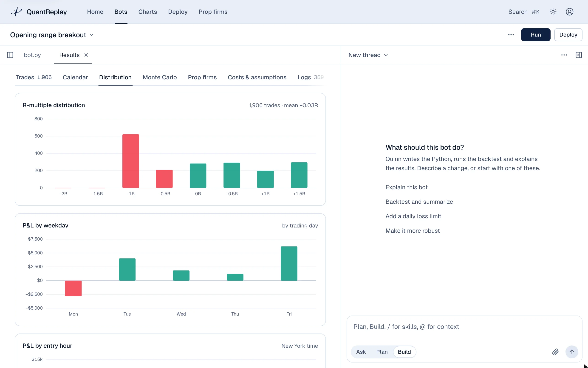Image resolution: width=588 pixels, height=368 pixels.
Task: Choose the Explain this bot suggestion
Action: [x=406, y=187]
